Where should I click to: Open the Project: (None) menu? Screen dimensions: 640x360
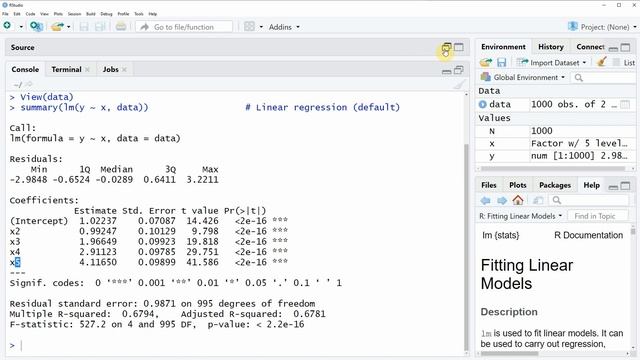[x=603, y=27]
